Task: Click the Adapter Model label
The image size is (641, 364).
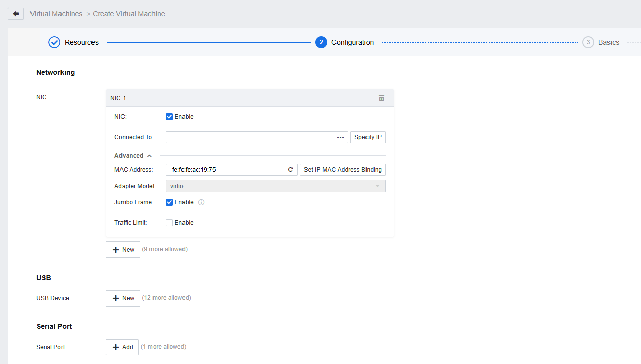Action: tap(135, 186)
